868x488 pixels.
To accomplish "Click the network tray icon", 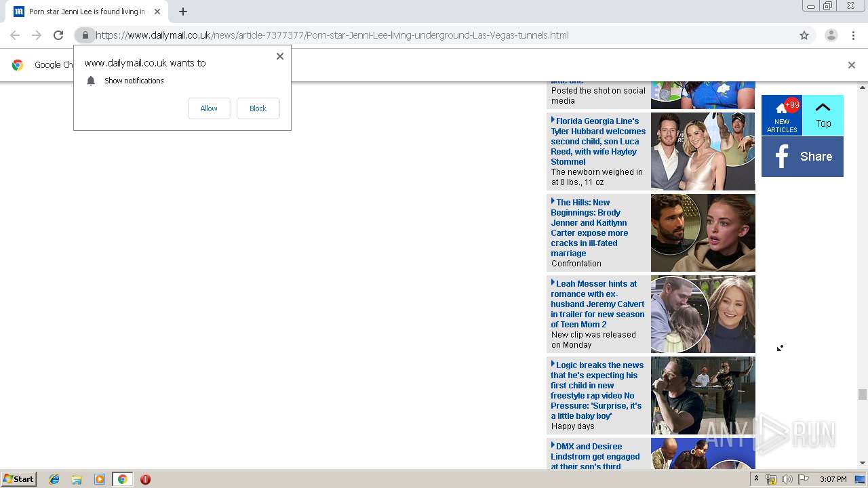I will pyautogui.click(x=771, y=479).
